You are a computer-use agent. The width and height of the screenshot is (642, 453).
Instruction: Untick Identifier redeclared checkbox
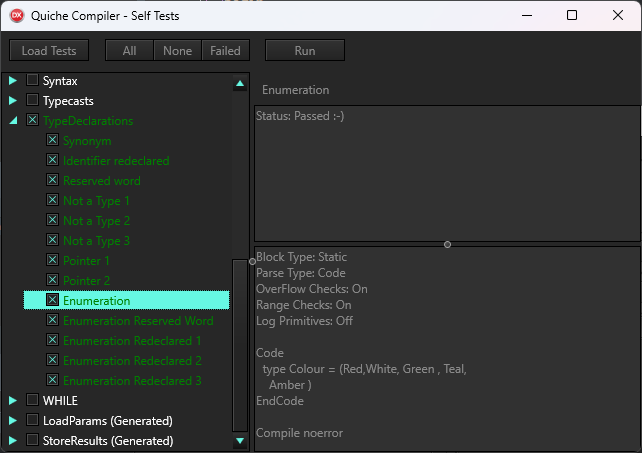click(52, 160)
